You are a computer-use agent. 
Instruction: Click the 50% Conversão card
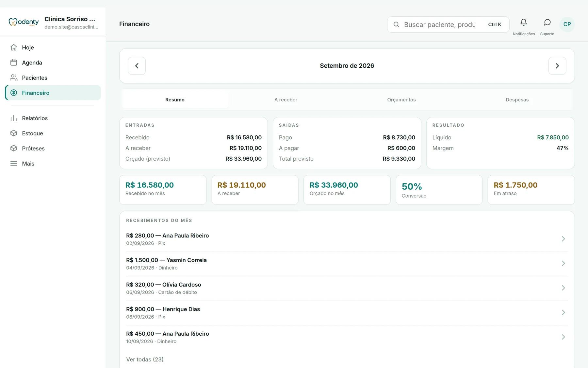click(439, 190)
